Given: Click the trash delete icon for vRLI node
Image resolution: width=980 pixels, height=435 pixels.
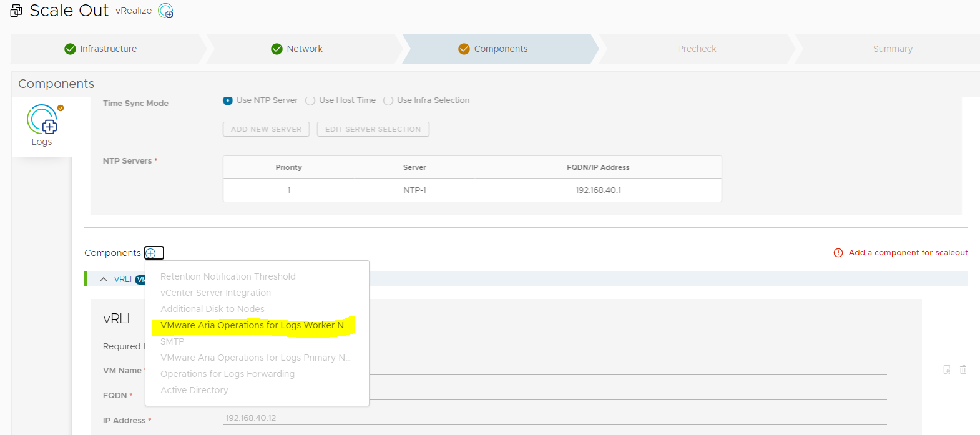Looking at the screenshot, I should pos(963,369).
